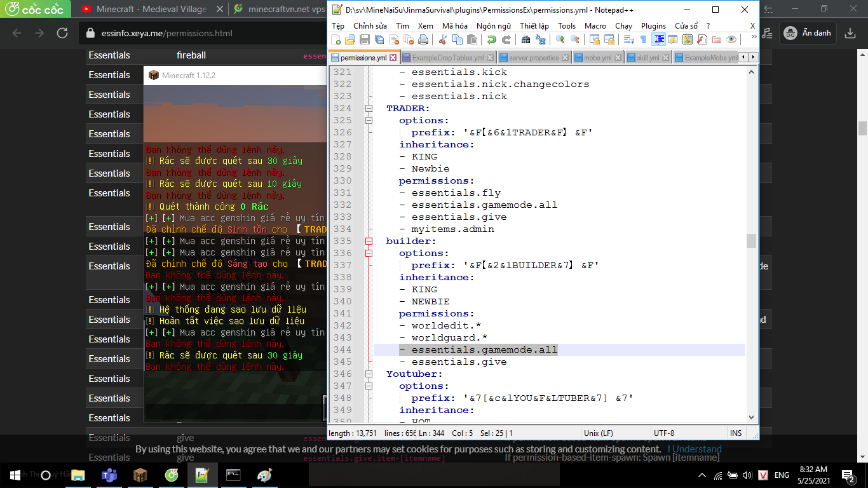The image size is (868, 488).
Task: Click the Cut scissors icon
Action: pos(443,39)
